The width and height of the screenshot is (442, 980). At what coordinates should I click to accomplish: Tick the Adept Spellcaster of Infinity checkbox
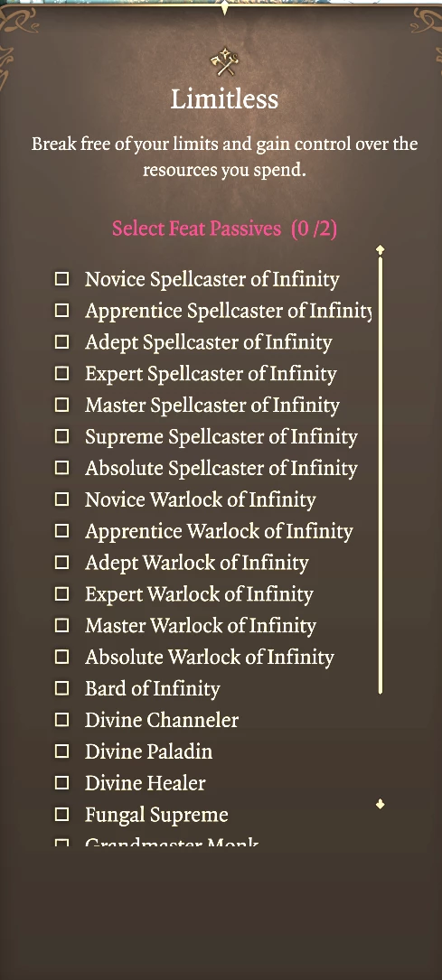tap(61, 342)
